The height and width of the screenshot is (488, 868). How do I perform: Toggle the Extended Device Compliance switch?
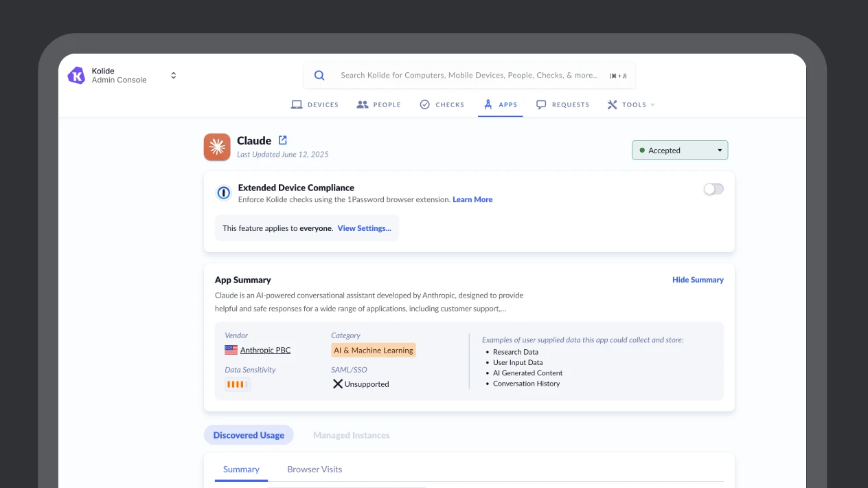[713, 189]
